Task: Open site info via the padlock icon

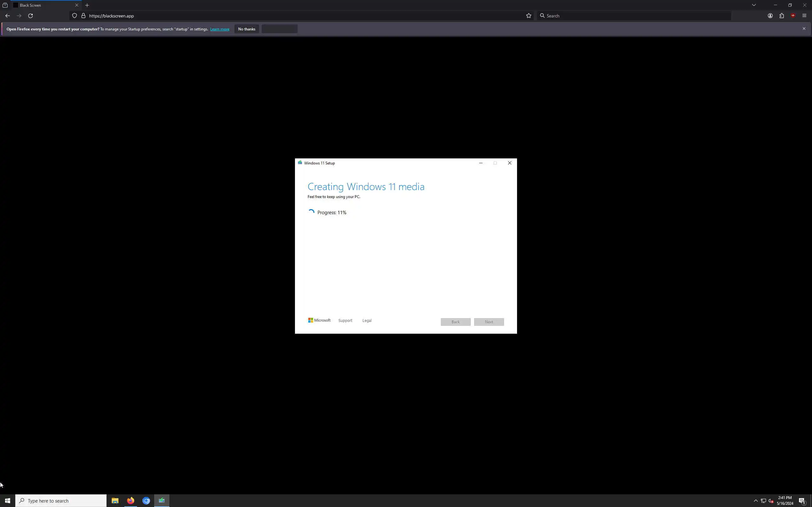Action: [x=83, y=16]
